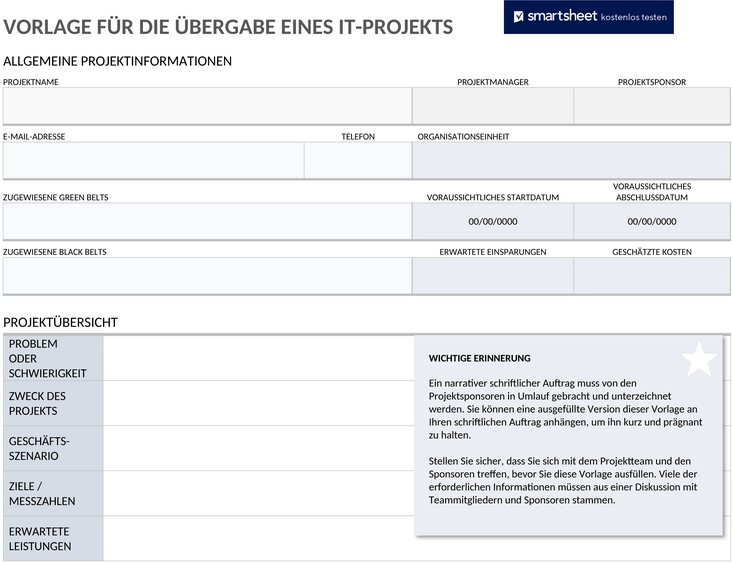
Task: Click the 'ERWARTETE EINSPARUNGEN' label
Action: click(x=493, y=252)
